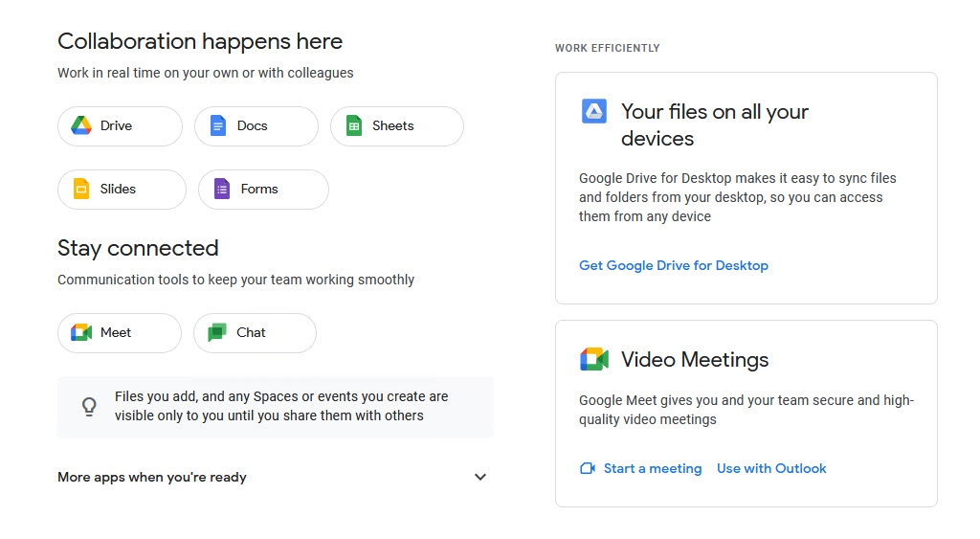Image resolution: width=980 pixels, height=539 pixels.
Task: Click the yellow Slides icon
Action: [81, 189]
